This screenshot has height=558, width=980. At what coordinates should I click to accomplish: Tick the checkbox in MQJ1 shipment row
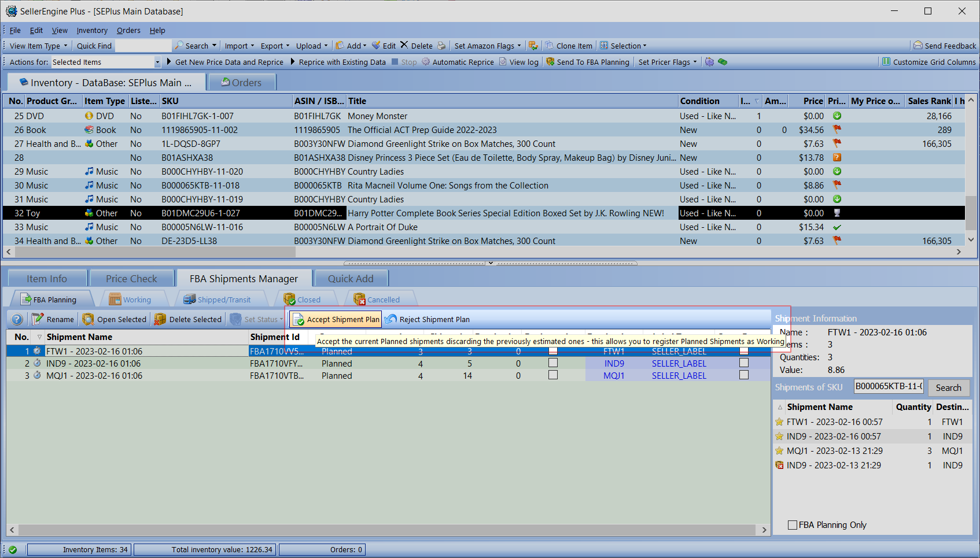pos(553,375)
